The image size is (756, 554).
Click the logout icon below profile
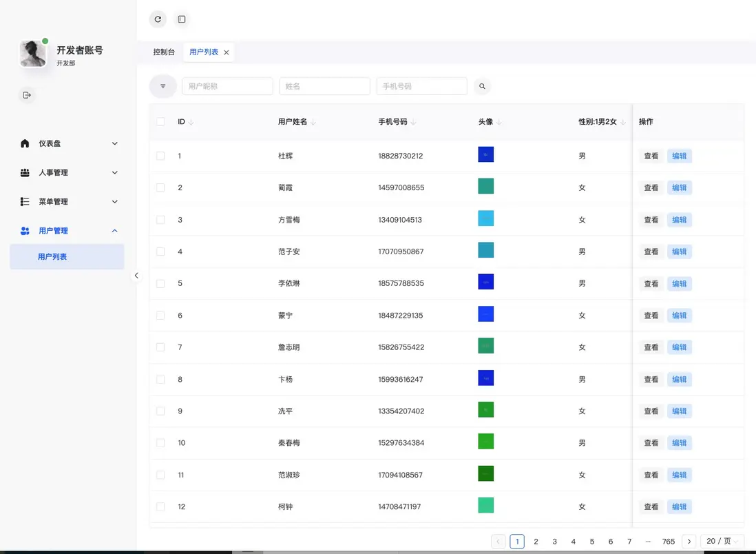[x=27, y=95]
